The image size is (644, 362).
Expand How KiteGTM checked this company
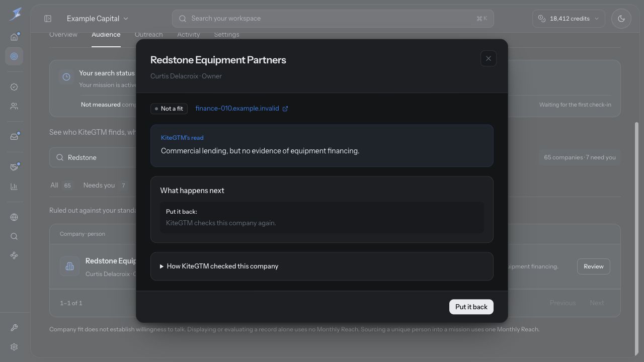coord(322,266)
